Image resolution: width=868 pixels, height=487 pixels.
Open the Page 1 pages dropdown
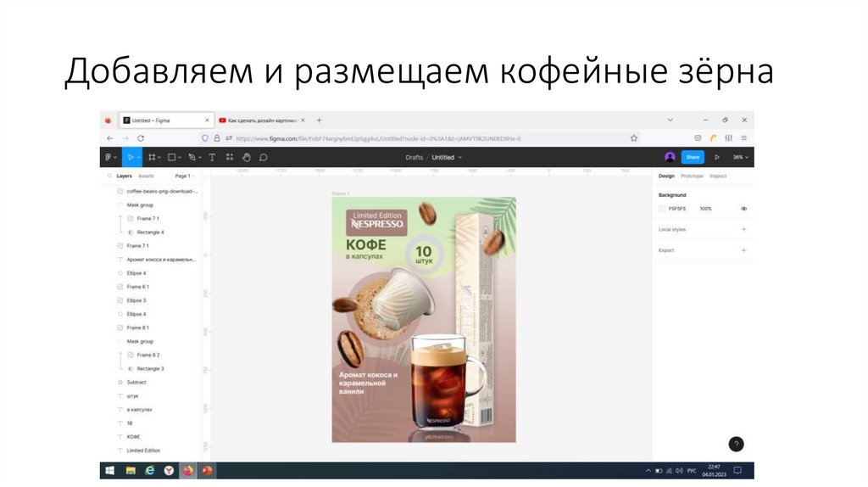point(185,176)
